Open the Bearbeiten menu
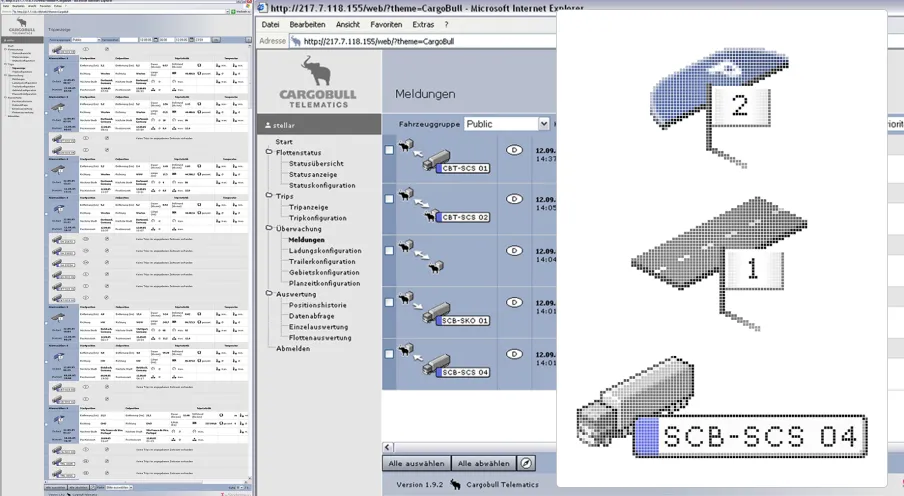Screen dimensions: 904x496 (307, 25)
